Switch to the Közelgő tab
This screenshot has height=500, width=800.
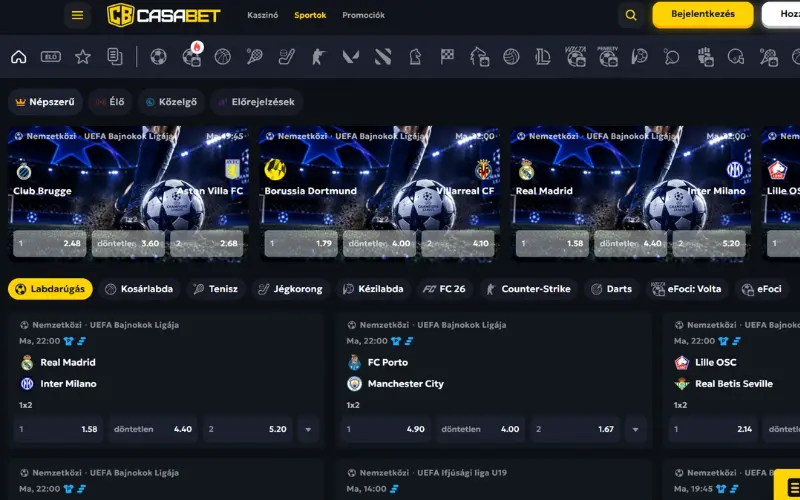[171, 102]
